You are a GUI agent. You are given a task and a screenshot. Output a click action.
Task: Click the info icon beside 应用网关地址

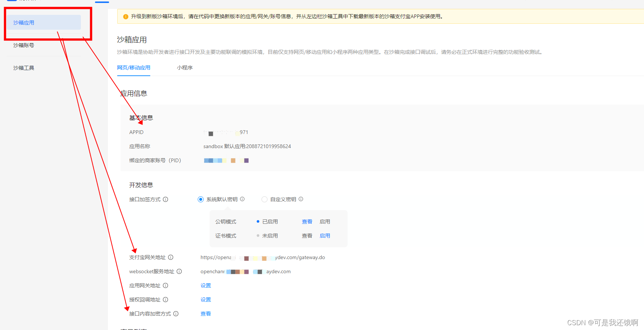pyautogui.click(x=165, y=285)
